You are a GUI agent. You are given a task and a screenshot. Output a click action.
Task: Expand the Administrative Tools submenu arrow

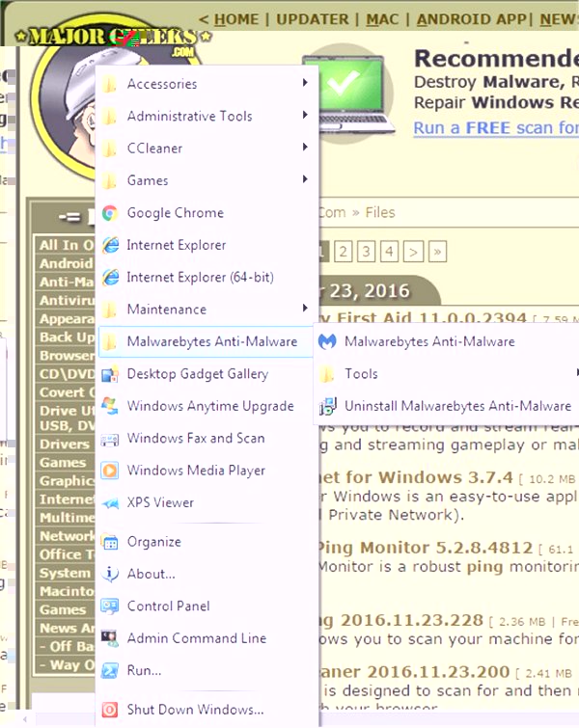click(305, 115)
